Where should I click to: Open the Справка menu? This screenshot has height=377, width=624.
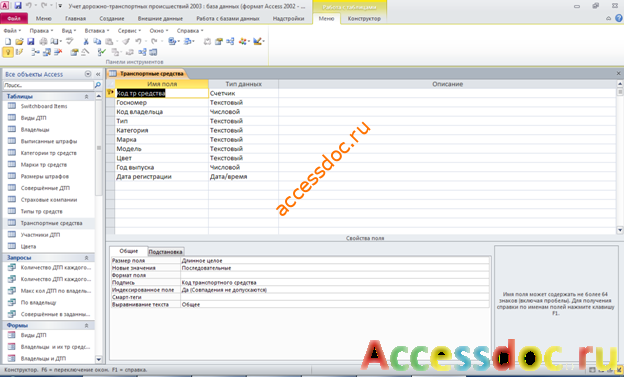[x=190, y=31]
